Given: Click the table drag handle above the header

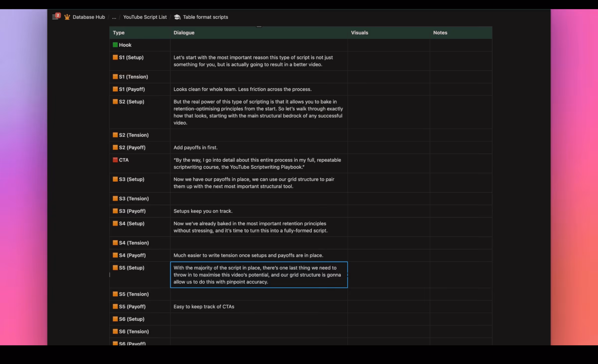Looking at the screenshot, I should tap(259, 26).
